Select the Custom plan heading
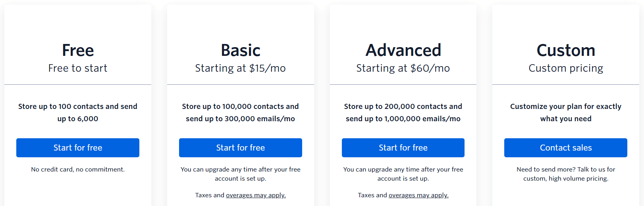Image resolution: width=644 pixels, height=206 pixels. [x=566, y=50]
